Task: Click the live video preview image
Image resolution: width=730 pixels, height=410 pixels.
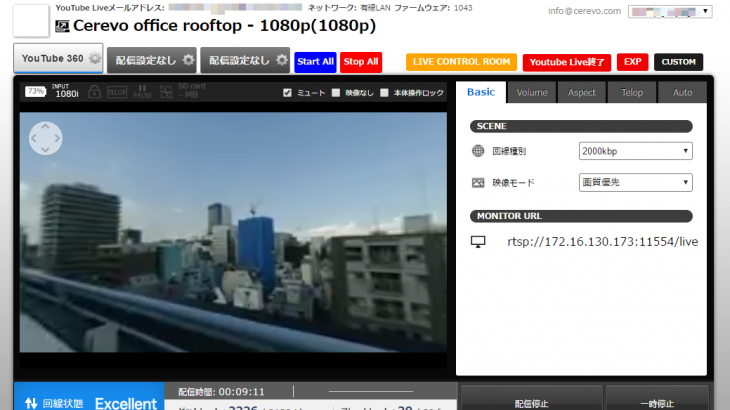Action: tap(233, 232)
